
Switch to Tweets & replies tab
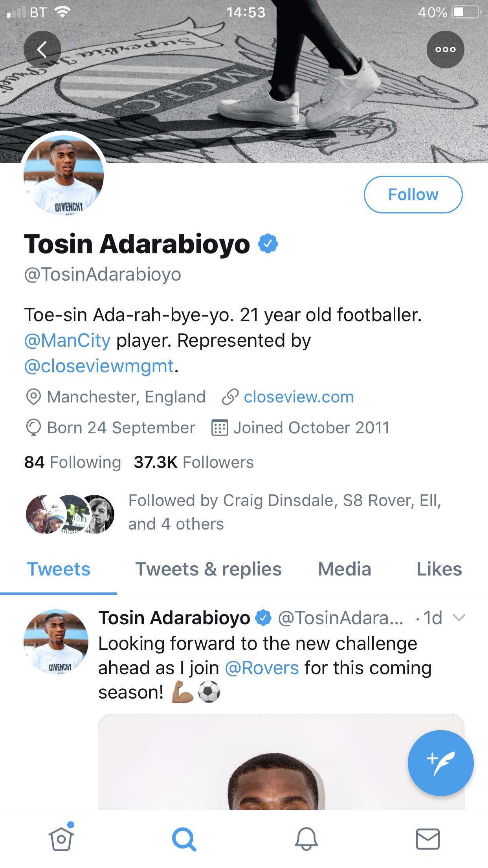[208, 569]
